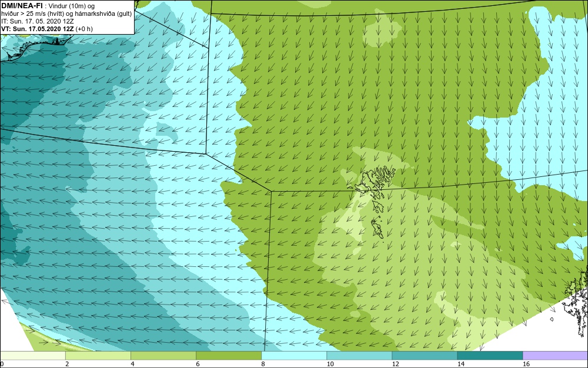Click the 'VT: Sun. 17.05.2020 12Z' line
Screen dimensions: 588x368
coord(47,29)
